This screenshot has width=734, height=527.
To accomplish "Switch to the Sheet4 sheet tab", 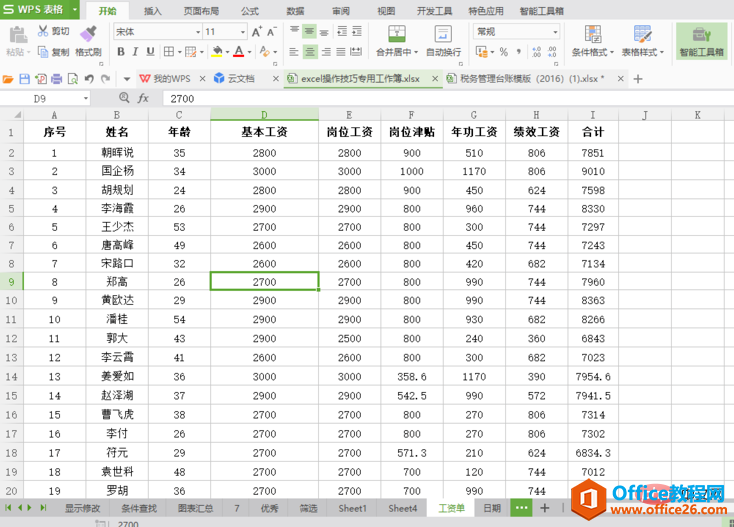I will 402,508.
